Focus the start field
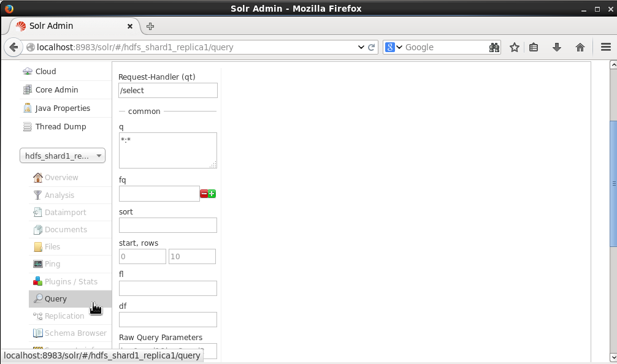The width and height of the screenshot is (617, 364). coord(142,257)
